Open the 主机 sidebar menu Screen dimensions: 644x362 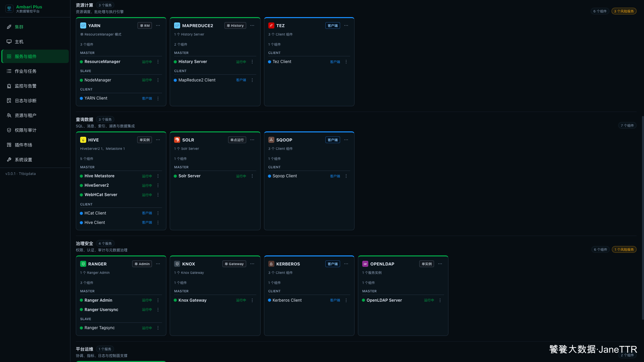coord(35,42)
